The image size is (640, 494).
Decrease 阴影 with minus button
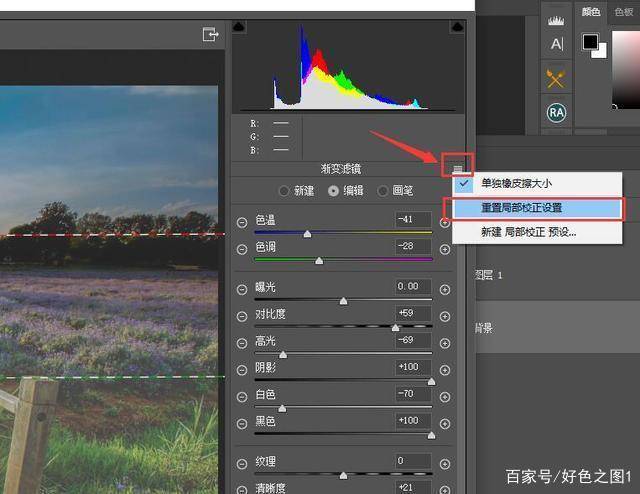click(242, 370)
